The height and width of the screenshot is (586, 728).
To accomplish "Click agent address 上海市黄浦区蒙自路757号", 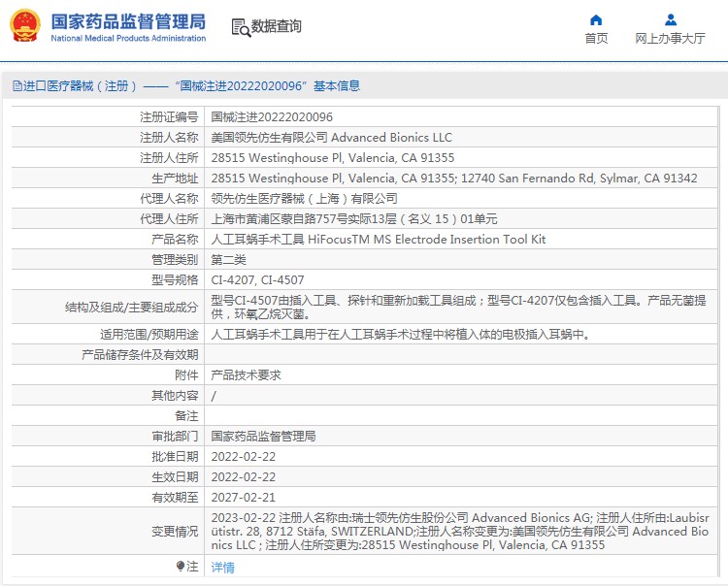I will [x=353, y=219].
